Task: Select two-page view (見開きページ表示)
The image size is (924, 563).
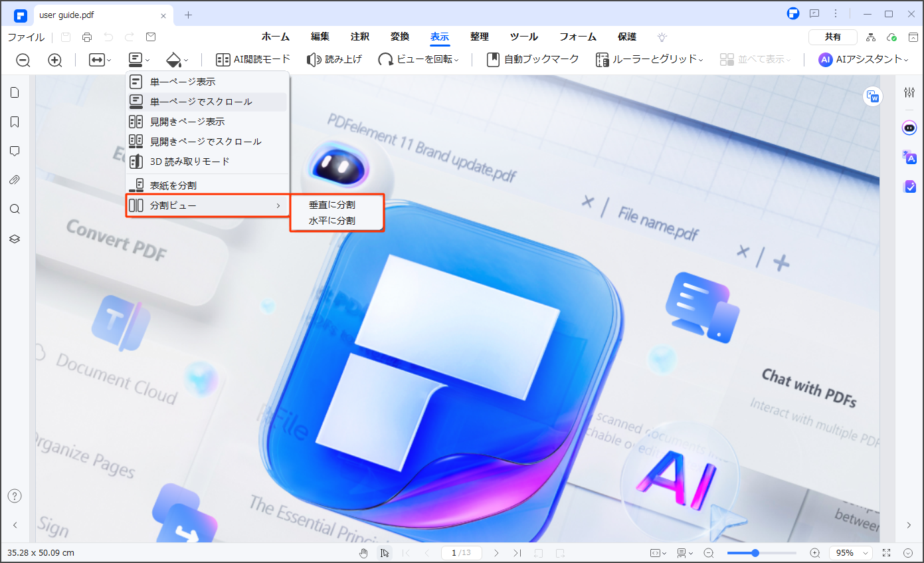Action: coord(207,122)
